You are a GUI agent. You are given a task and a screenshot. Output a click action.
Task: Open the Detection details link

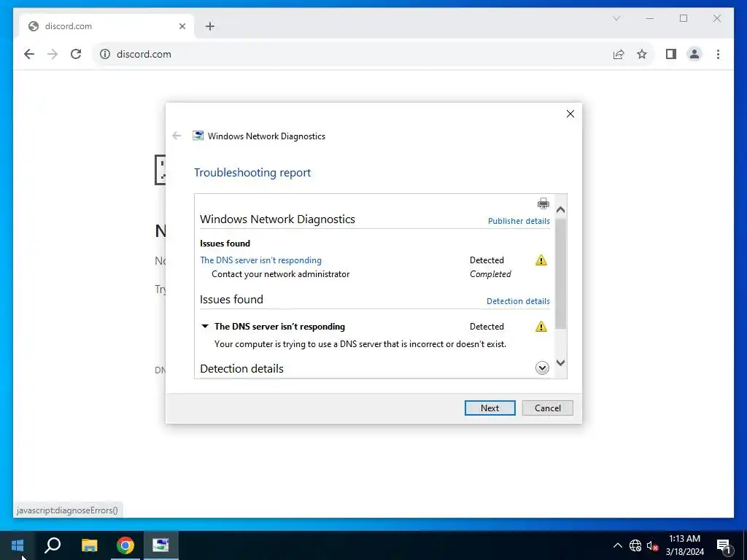click(x=518, y=301)
